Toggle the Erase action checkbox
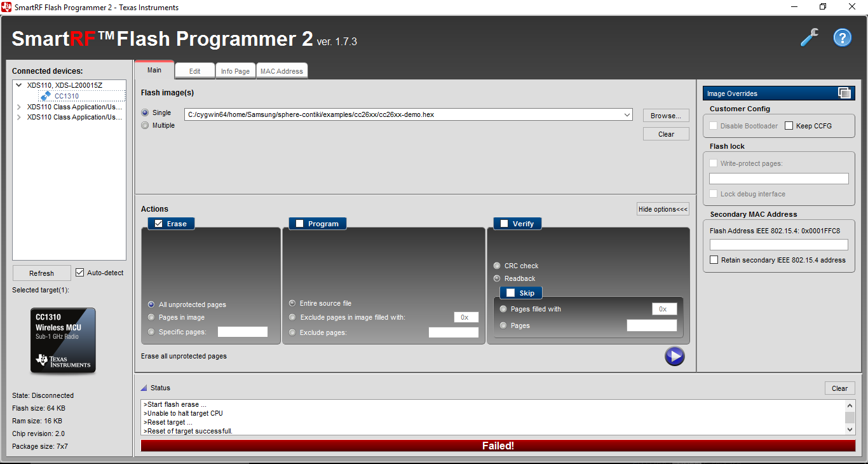Image resolution: width=868 pixels, height=464 pixels. (x=158, y=223)
